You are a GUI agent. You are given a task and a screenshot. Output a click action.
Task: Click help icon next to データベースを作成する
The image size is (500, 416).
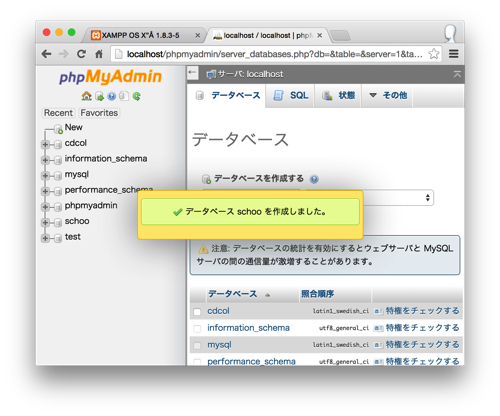(314, 179)
